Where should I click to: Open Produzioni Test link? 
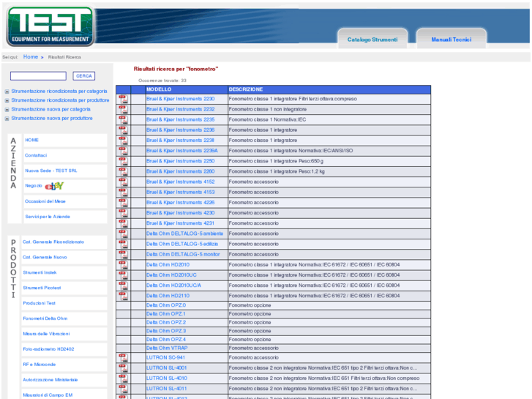tap(39, 303)
